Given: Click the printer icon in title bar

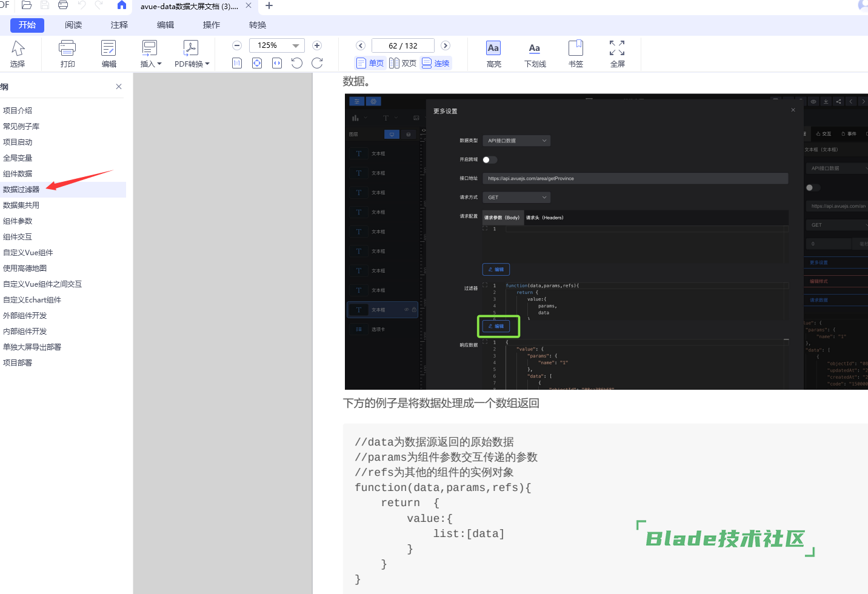Looking at the screenshot, I should pyautogui.click(x=63, y=5).
